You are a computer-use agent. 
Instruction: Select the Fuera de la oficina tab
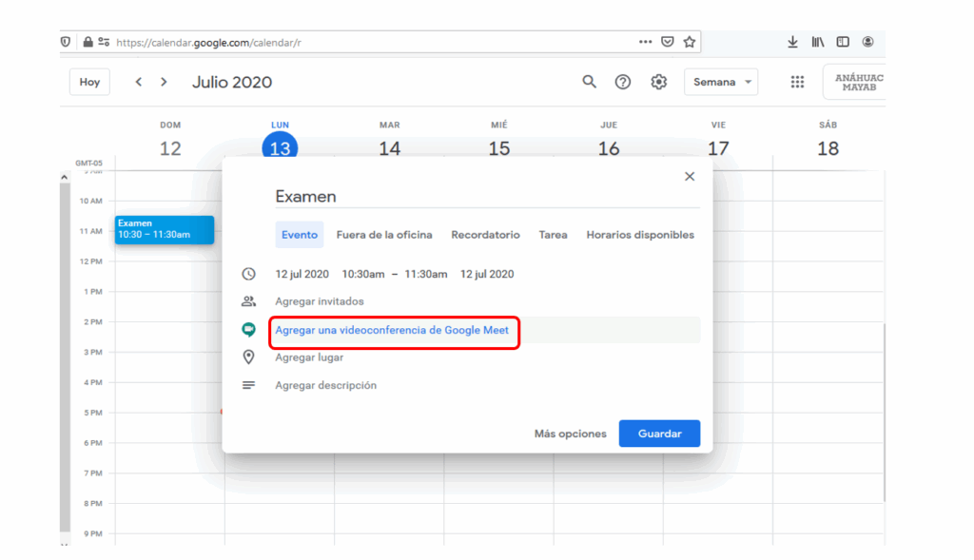384,235
